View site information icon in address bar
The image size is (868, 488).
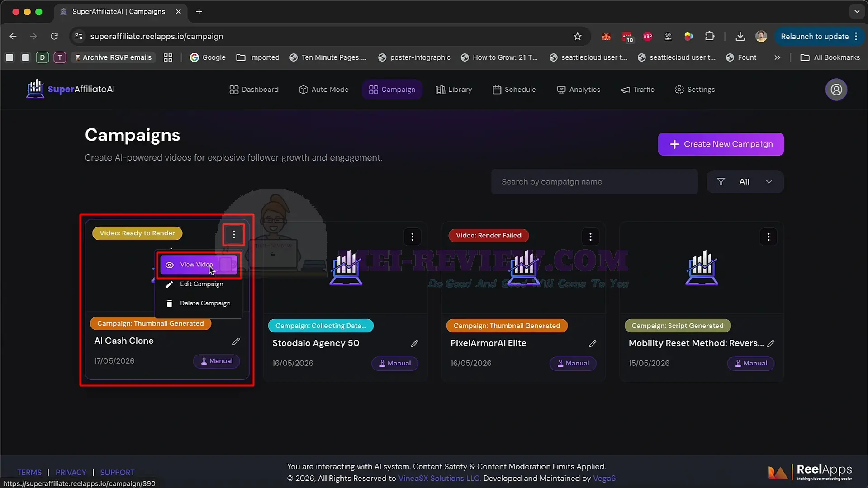click(x=79, y=36)
